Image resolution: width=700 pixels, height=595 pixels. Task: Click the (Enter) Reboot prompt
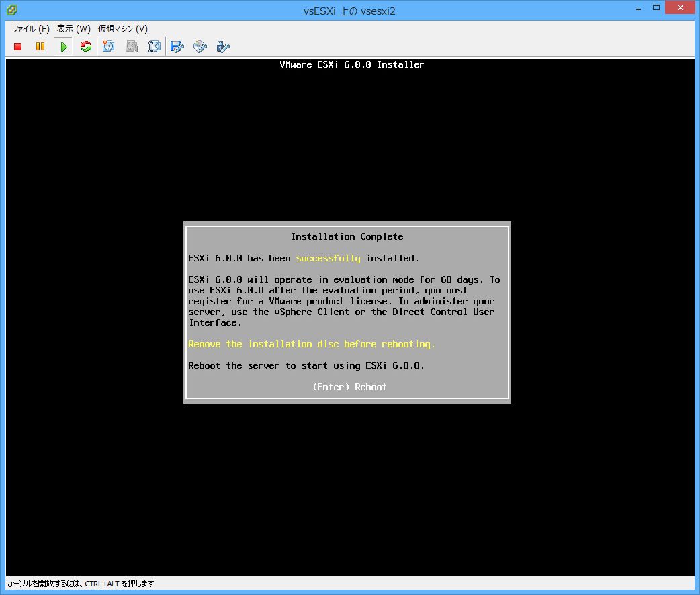pos(349,387)
